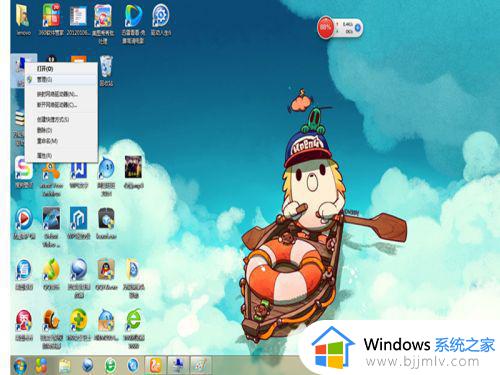Launch the blue-green play-shaped video player shortcut
This screenshot has width=500, height=375.
point(133,23)
